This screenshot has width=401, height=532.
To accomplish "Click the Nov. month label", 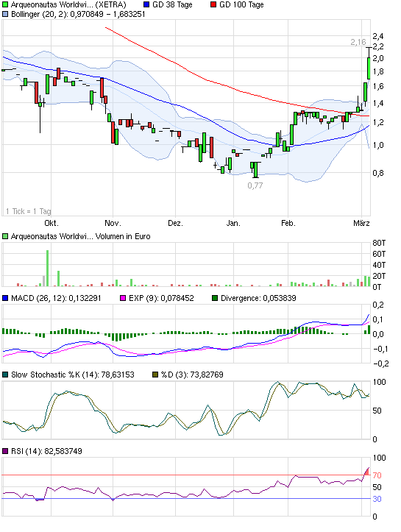I will [x=113, y=223].
